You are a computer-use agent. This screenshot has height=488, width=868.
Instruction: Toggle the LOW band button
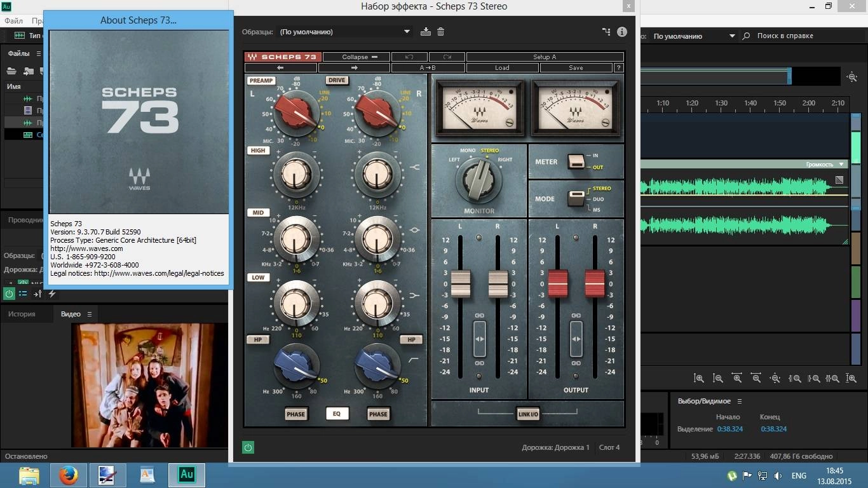pyautogui.click(x=258, y=278)
